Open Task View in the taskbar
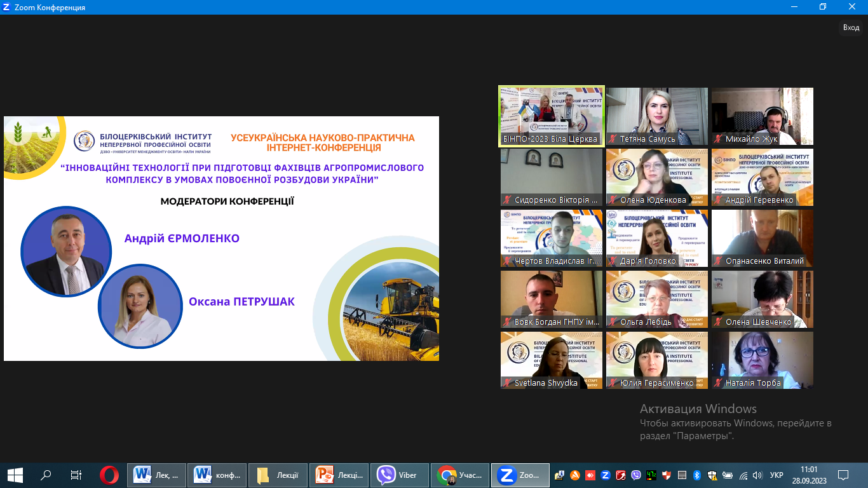This screenshot has height=488, width=868. point(76,475)
